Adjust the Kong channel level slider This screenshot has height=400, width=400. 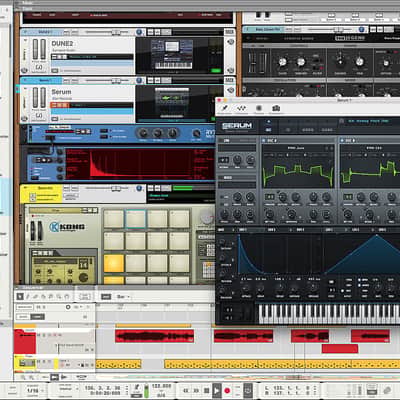[116, 189]
